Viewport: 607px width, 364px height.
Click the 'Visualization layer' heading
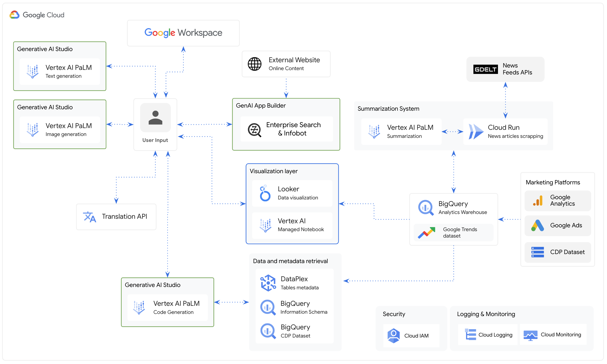click(274, 171)
